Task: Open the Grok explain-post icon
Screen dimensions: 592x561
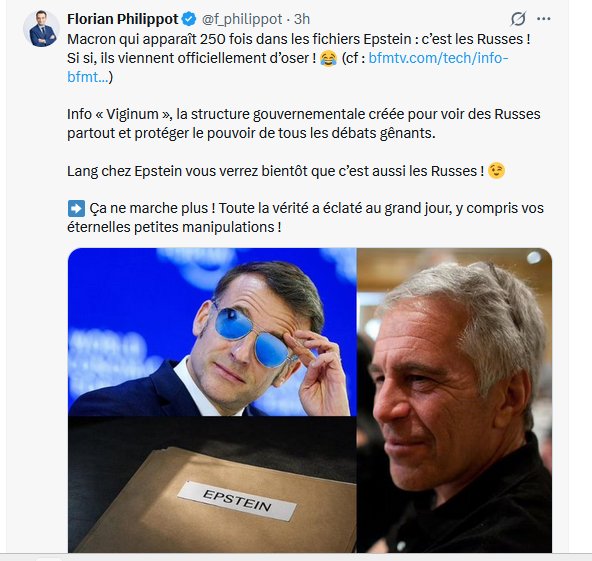Action: click(x=518, y=19)
